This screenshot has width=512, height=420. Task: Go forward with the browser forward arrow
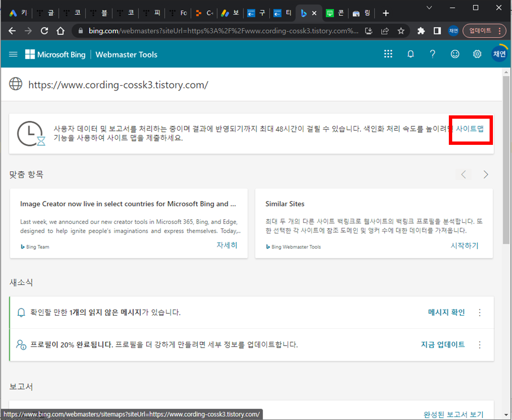coord(28,31)
